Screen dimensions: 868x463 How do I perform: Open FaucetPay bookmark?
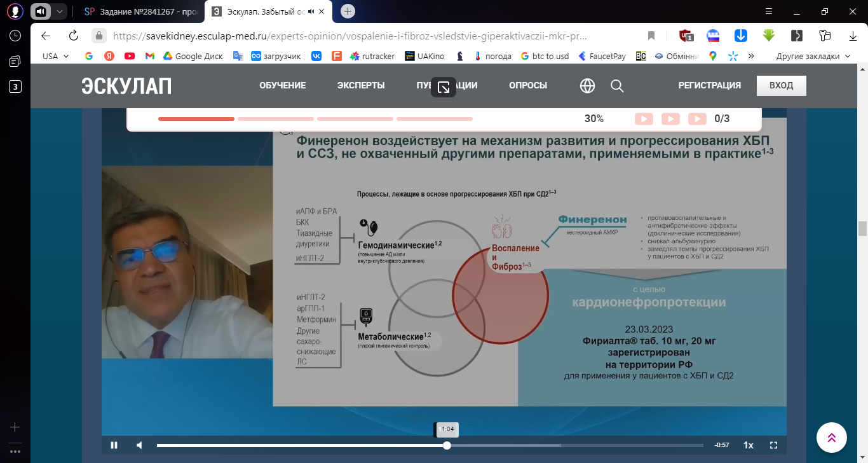602,56
